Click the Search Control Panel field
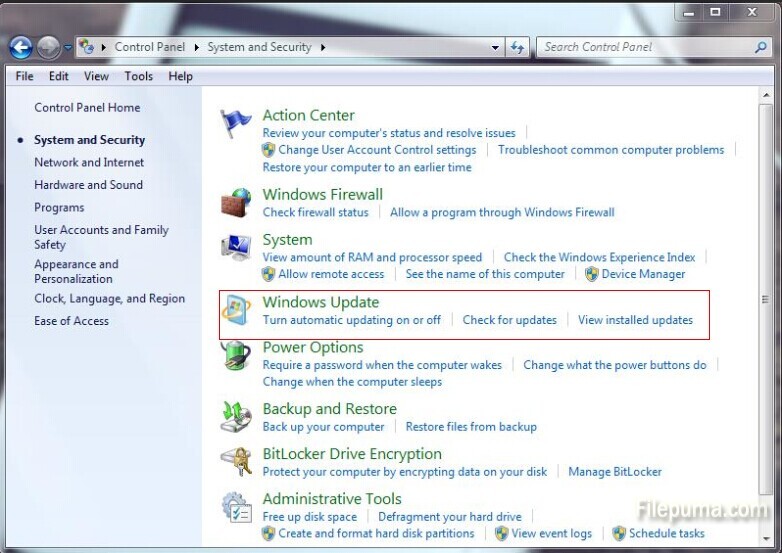 click(645, 47)
